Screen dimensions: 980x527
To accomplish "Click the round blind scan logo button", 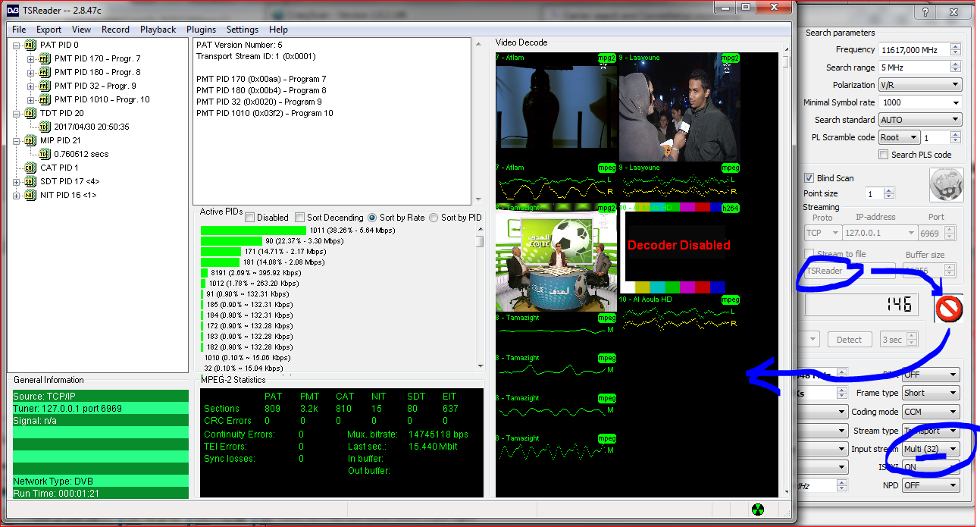I will [x=946, y=185].
